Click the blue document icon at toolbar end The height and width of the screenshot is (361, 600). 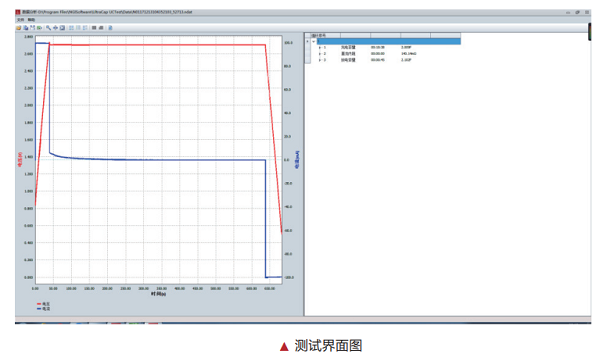[111, 28]
